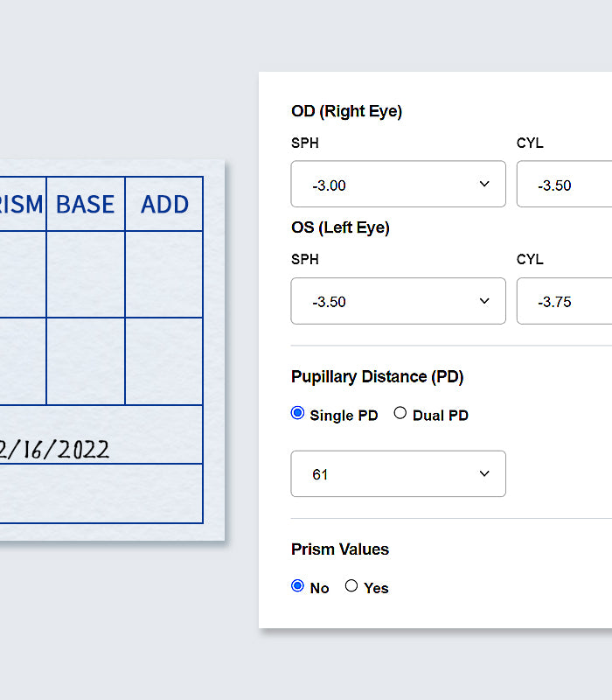Click the Pupillary Distance (PD) heading
This screenshot has width=612, height=700.
click(377, 376)
